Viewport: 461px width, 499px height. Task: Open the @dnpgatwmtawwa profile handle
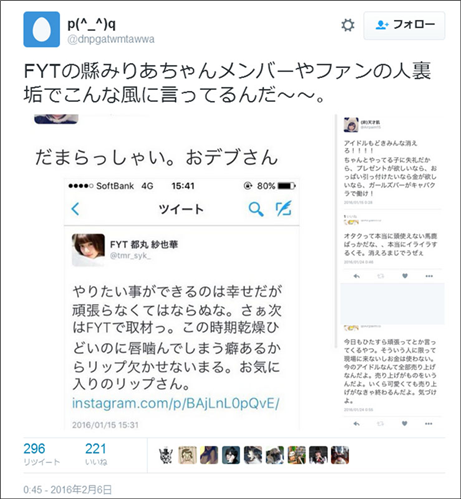[x=111, y=39]
